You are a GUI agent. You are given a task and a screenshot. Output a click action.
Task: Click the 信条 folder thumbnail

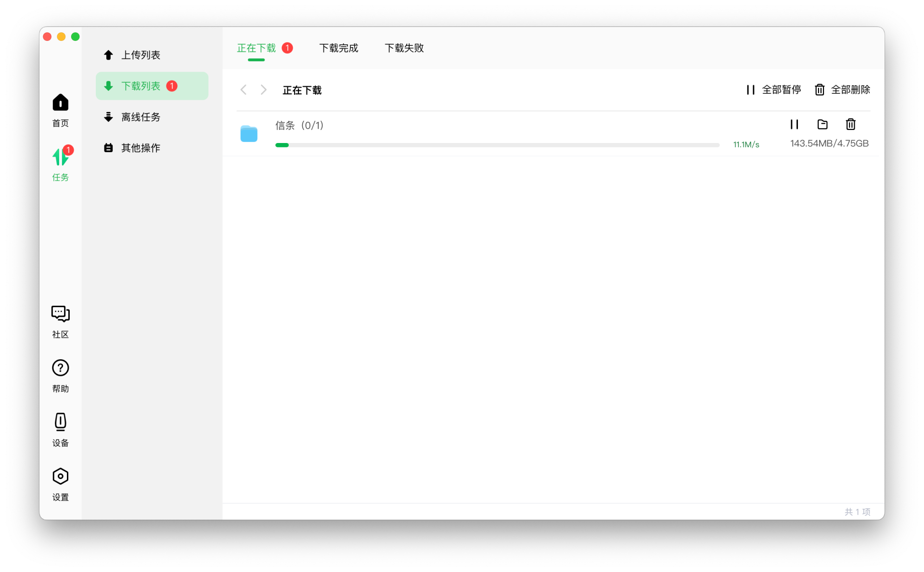[x=249, y=133]
